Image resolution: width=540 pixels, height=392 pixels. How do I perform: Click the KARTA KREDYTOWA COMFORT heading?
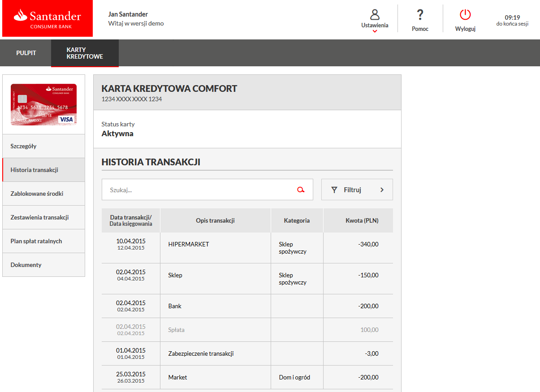tap(169, 89)
